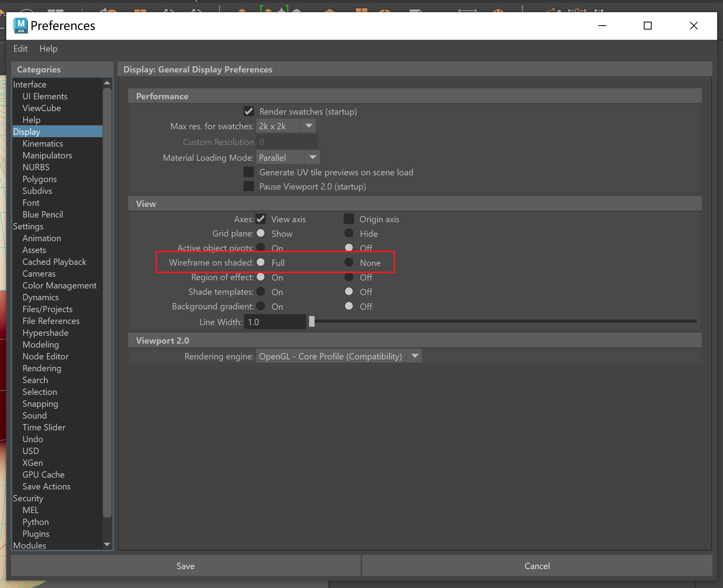This screenshot has width=723, height=588.
Task: Select Show for Grid plane
Action: (x=261, y=233)
